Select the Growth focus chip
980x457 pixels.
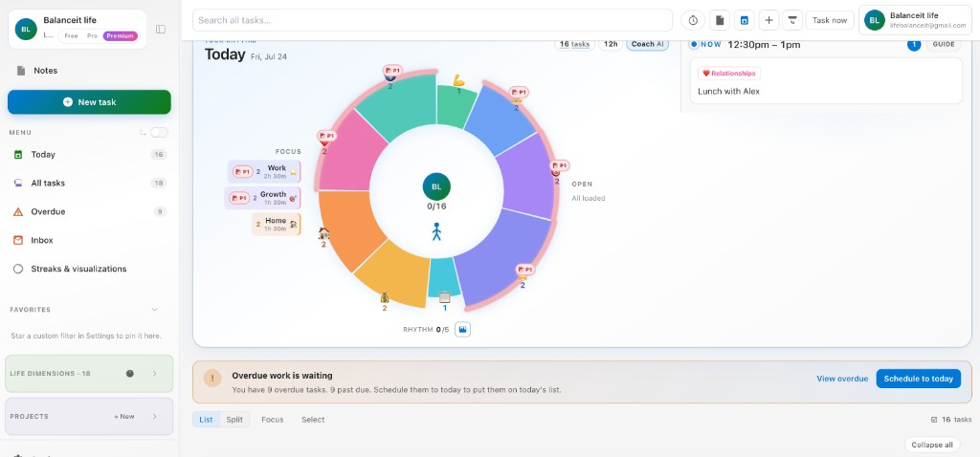click(x=263, y=198)
